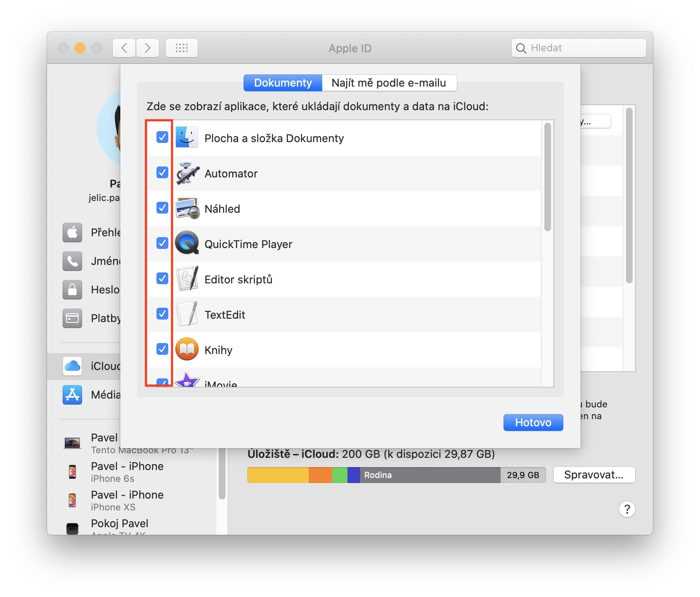Viewport: 700px width, 597px height.
Task: Click the Finder icon for Plocha a složka Dokumenty
Action: tap(187, 137)
